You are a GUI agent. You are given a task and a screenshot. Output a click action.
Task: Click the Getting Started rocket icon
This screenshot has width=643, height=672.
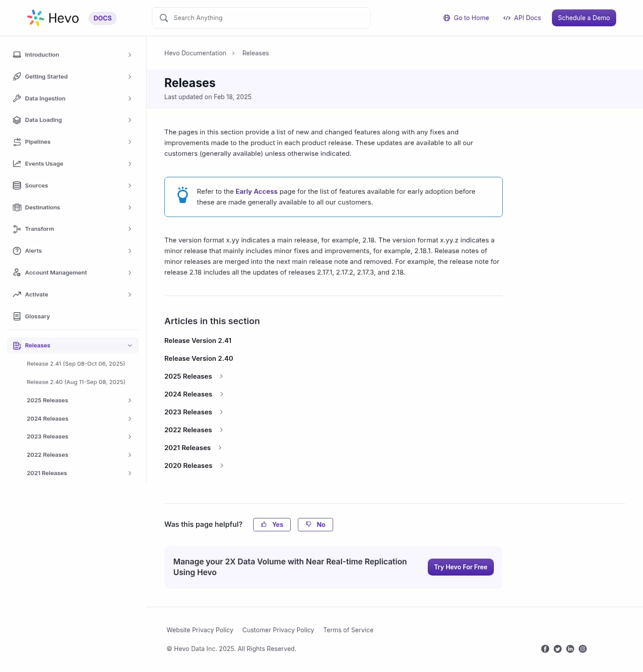pyautogui.click(x=17, y=77)
